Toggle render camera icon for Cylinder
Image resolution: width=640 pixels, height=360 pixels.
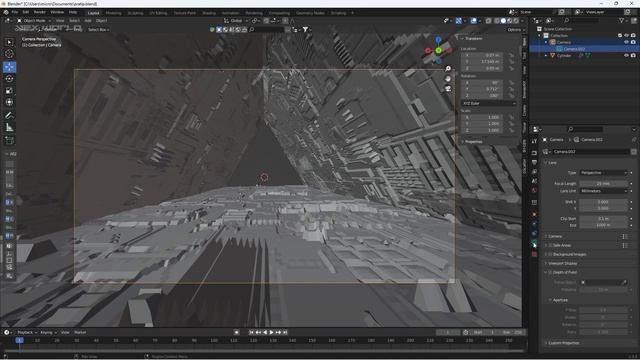pyautogui.click(x=633, y=56)
